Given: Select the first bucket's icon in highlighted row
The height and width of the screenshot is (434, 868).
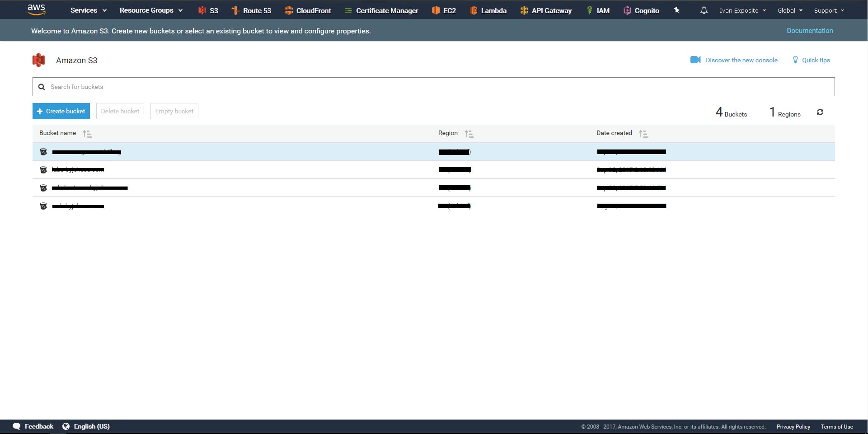Looking at the screenshot, I should point(43,152).
